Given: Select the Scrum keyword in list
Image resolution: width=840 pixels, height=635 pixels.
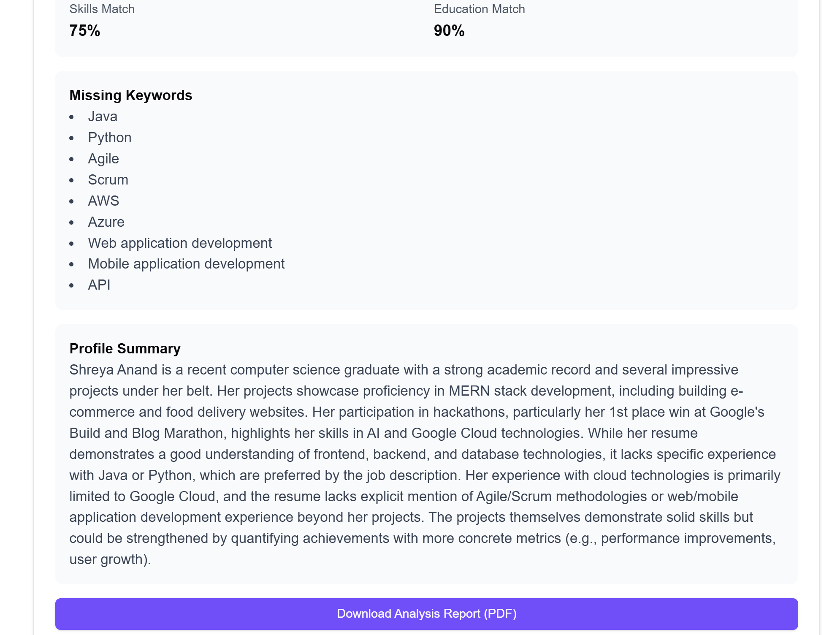Looking at the screenshot, I should pos(108,180).
